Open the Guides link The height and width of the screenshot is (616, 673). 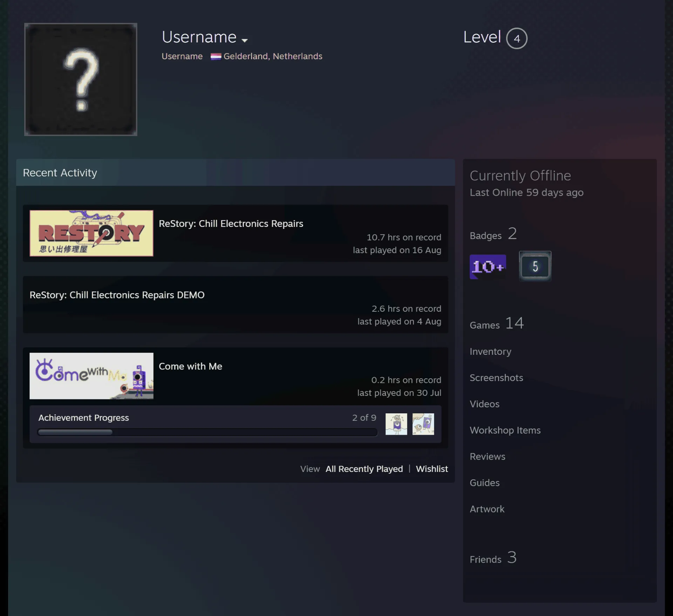click(x=484, y=483)
